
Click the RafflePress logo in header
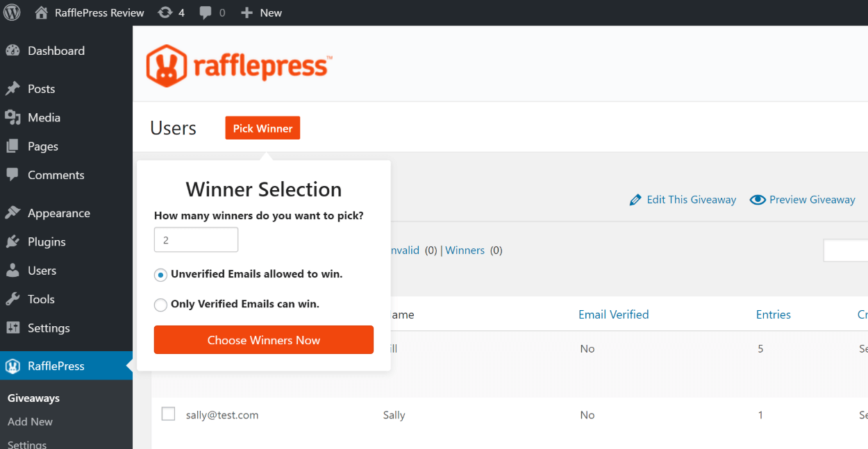(239, 66)
